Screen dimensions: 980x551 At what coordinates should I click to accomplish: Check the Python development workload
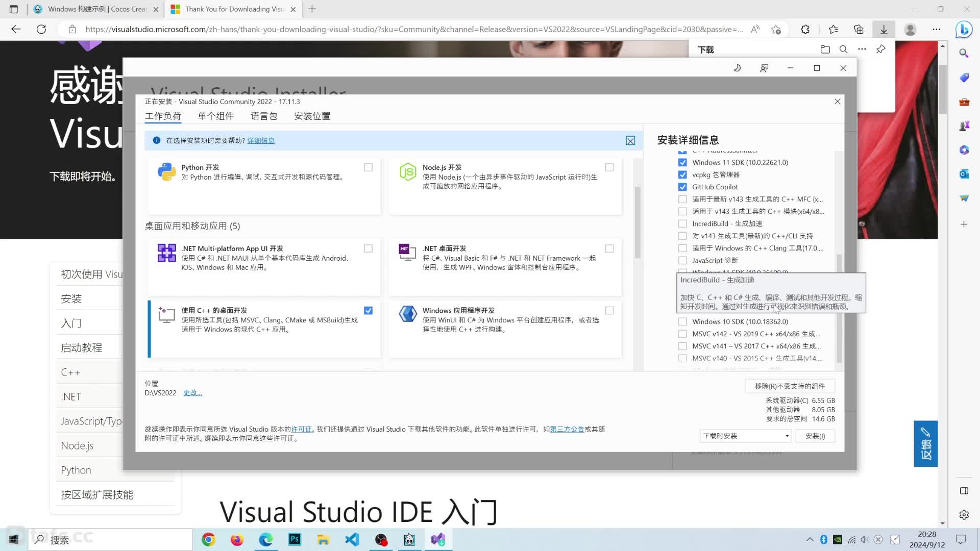tap(368, 167)
